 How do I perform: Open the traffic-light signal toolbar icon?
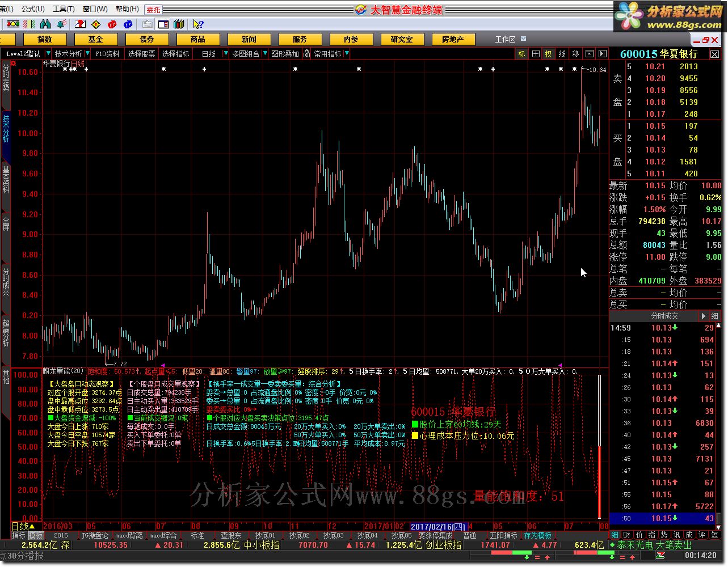(x=12, y=24)
